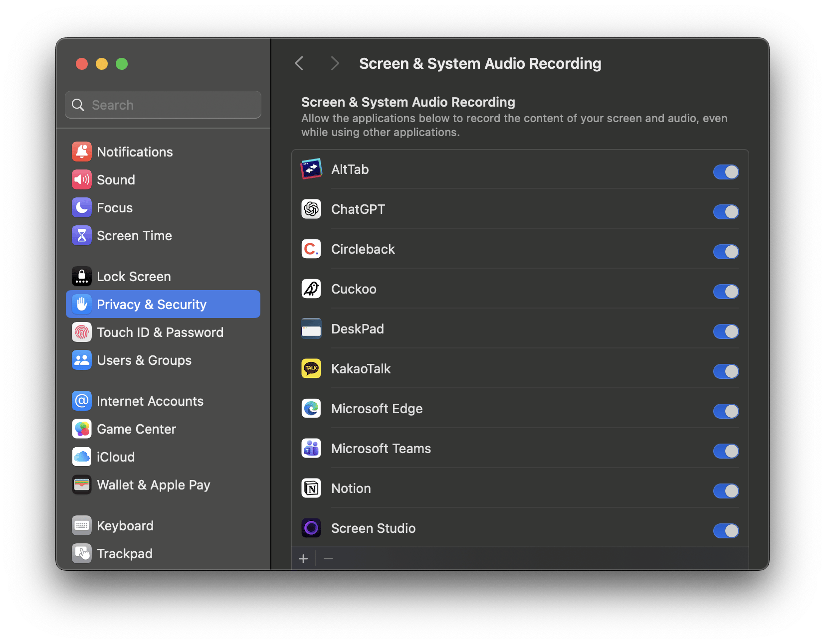Select Sound in the sidebar
Viewport: 825px width, 644px height.
(x=163, y=179)
